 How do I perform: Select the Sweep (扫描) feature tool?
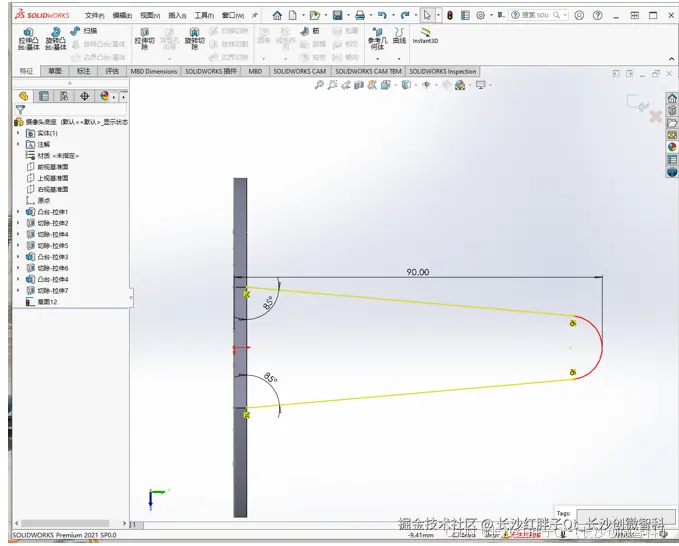tap(84, 31)
